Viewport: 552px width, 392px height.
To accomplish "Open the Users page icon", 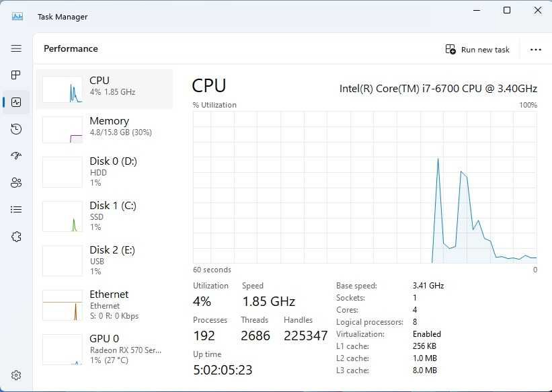I will (17, 182).
